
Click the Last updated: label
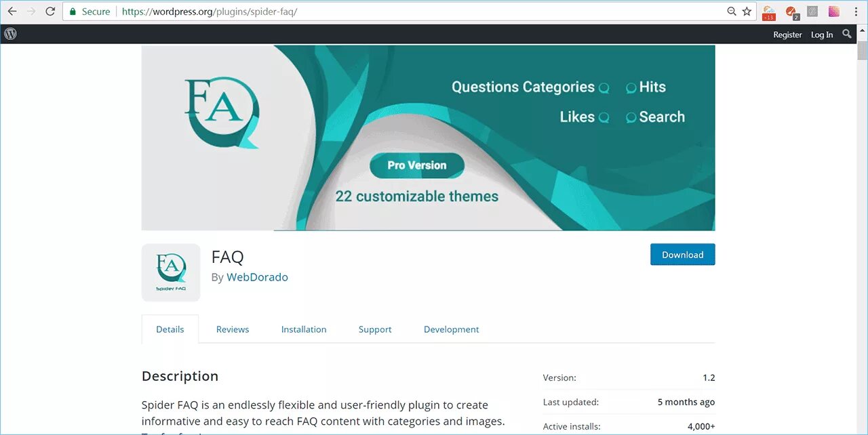(x=571, y=402)
